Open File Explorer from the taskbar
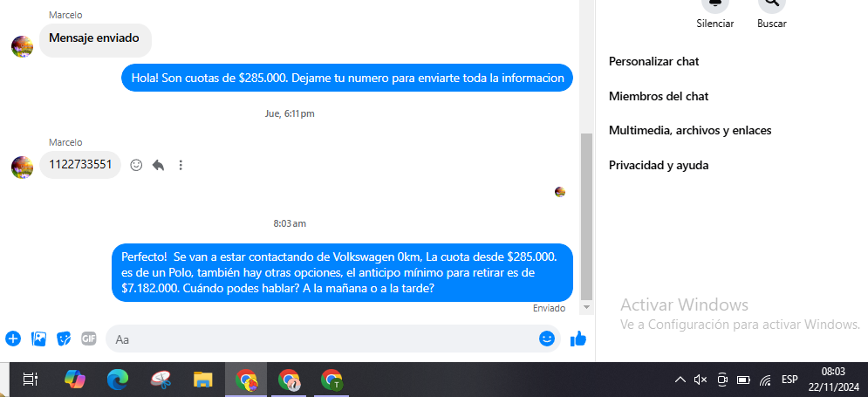 point(203,380)
